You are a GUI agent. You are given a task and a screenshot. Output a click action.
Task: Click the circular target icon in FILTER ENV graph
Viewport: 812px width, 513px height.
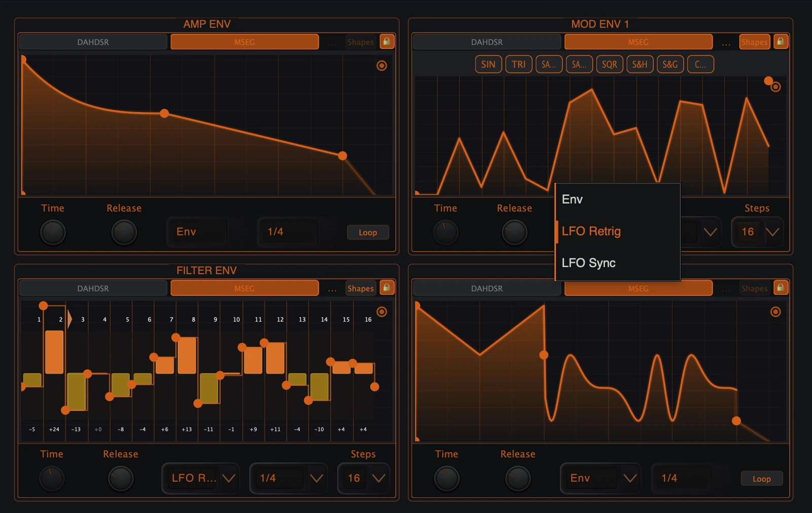click(382, 312)
